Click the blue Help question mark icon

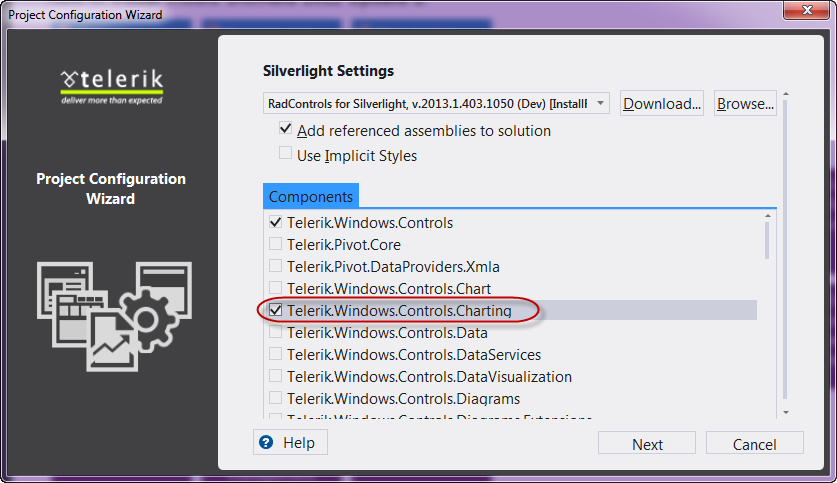(x=266, y=442)
